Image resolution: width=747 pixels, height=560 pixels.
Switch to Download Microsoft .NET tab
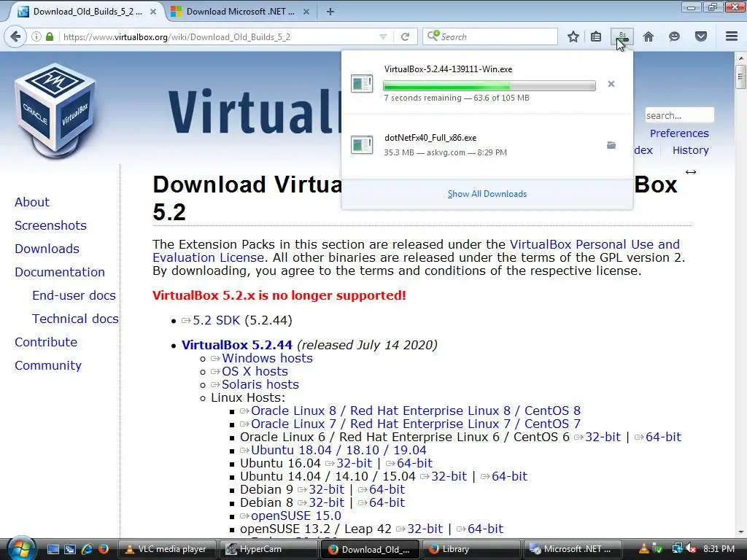[241, 12]
